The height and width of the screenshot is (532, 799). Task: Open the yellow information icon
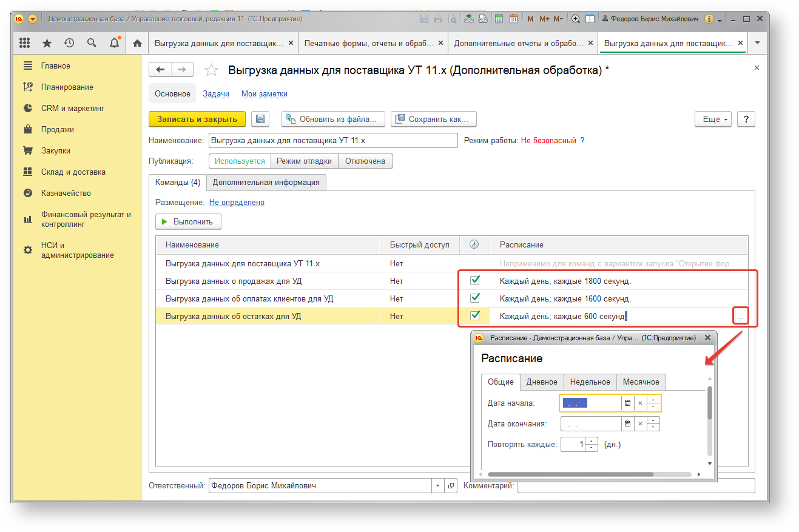pyautogui.click(x=709, y=19)
